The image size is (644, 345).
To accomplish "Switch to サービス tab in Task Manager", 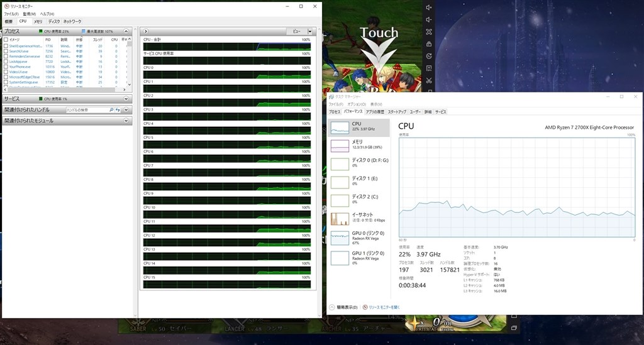I will (441, 112).
